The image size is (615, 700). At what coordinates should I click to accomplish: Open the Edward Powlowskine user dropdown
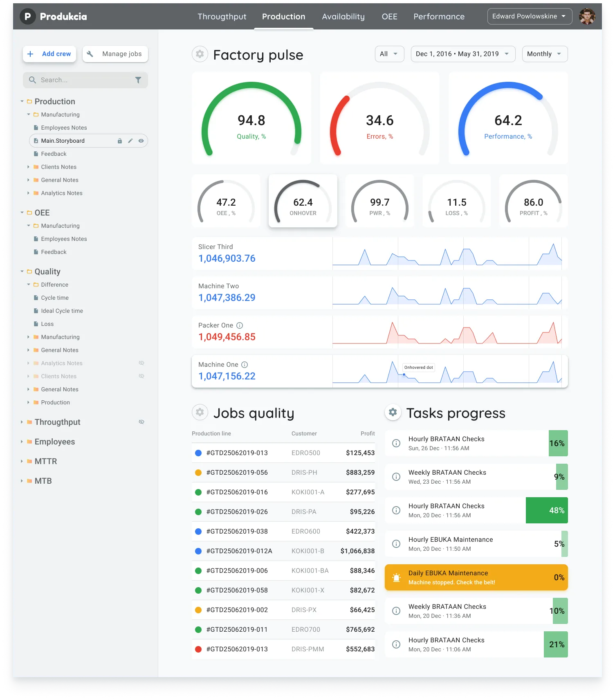click(530, 16)
